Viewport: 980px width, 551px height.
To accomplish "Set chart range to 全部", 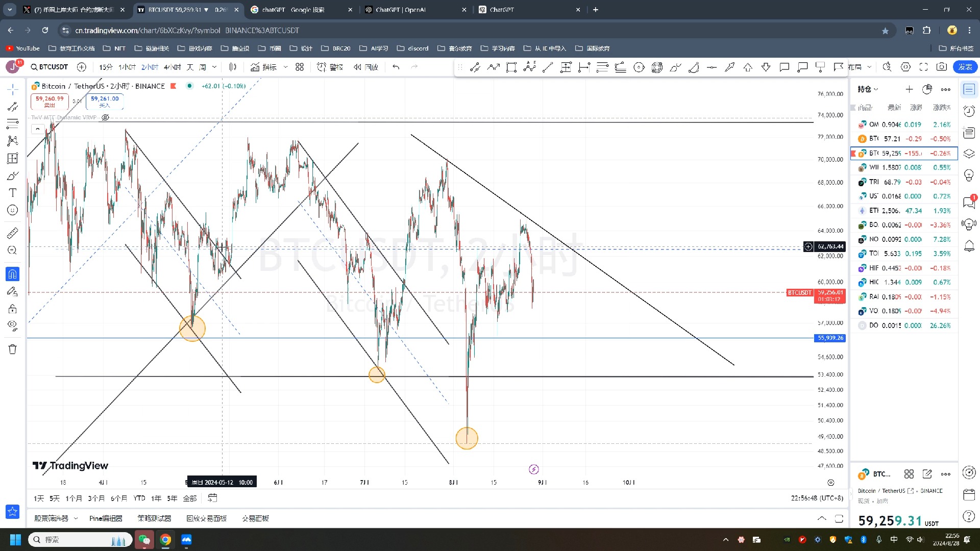I will pos(190,498).
